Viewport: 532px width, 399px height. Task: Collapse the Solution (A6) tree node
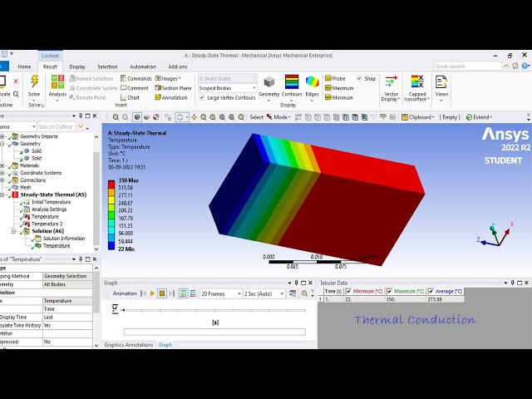pyautogui.click(x=13, y=231)
